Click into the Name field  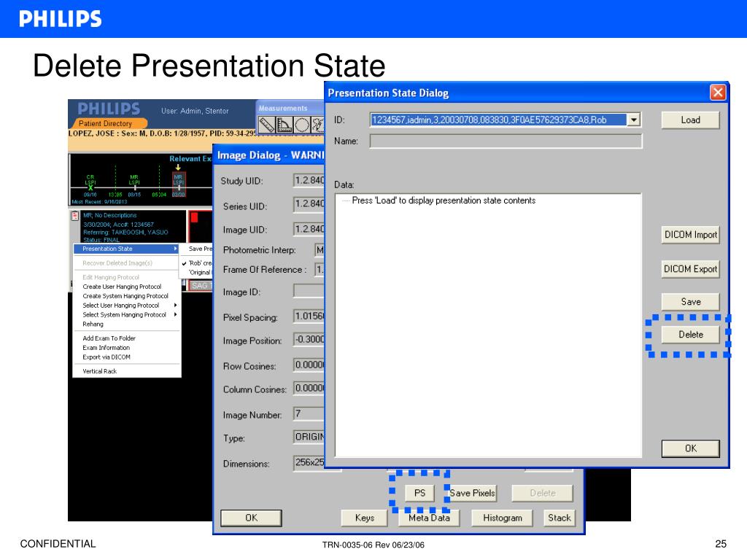[x=506, y=141]
